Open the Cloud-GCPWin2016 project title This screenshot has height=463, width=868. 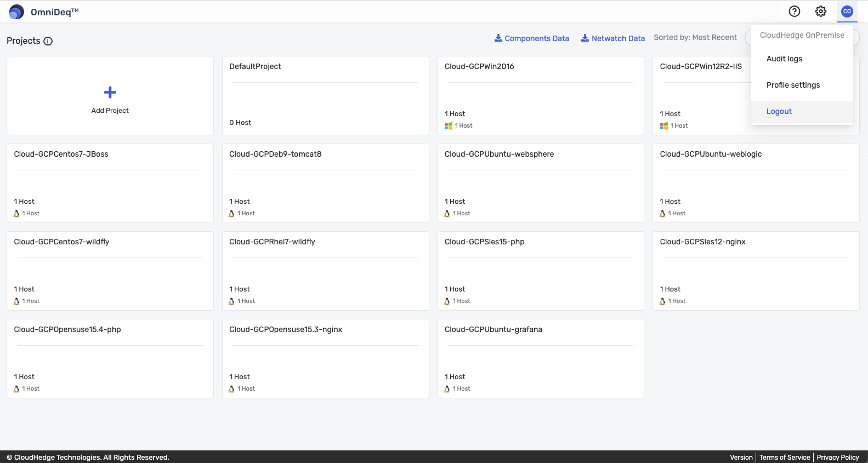tap(479, 66)
